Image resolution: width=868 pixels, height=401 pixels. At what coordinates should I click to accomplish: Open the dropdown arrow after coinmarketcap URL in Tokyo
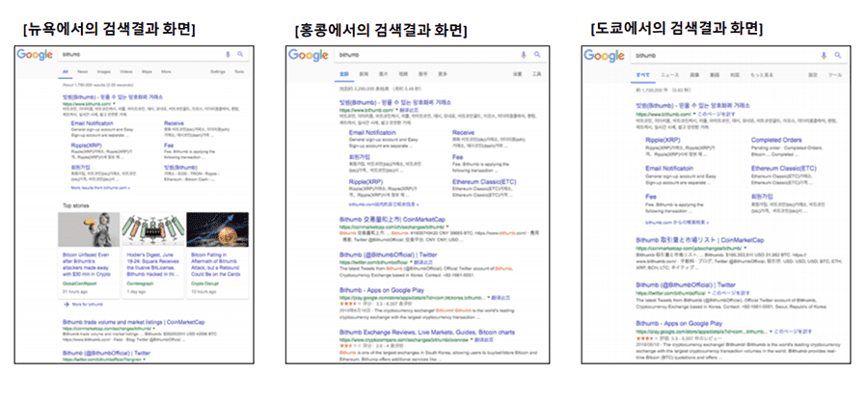click(746, 249)
